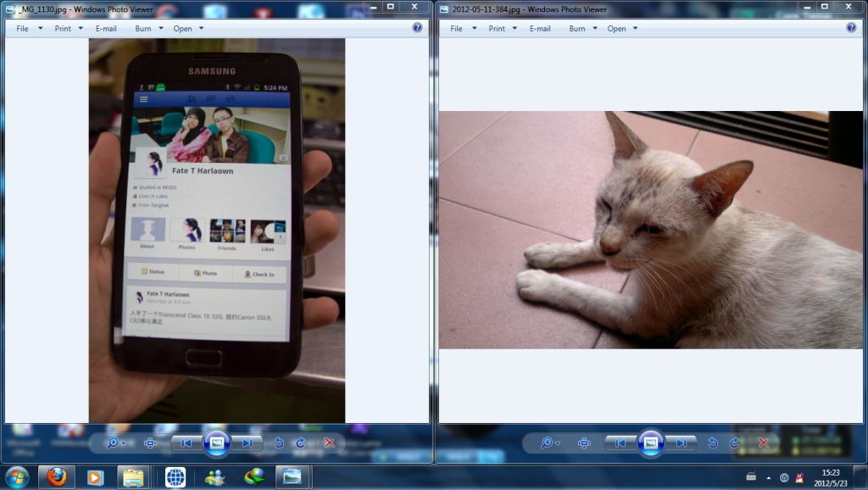Open Windows Explorer folder on the taskbar
Screen dimensions: 868x490
133,477
